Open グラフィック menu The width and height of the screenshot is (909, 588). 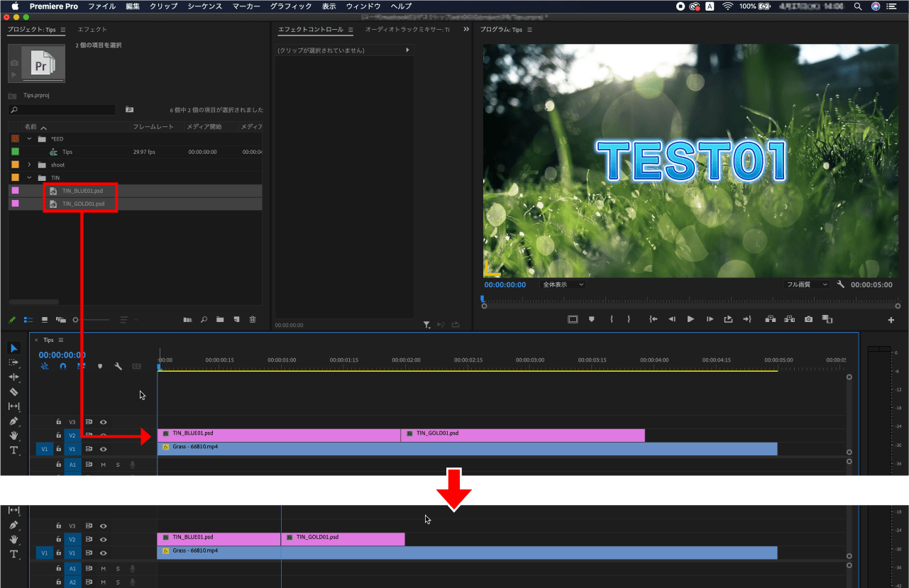click(x=291, y=6)
